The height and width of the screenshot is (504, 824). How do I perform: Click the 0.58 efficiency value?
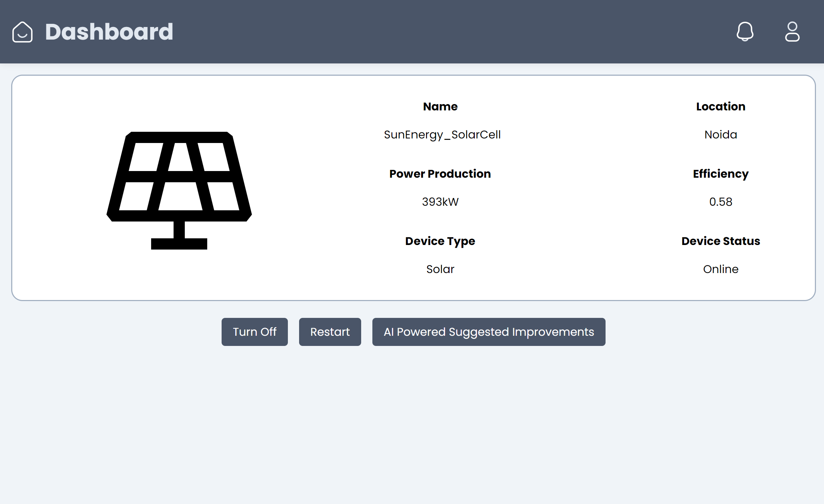pyautogui.click(x=721, y=202)
